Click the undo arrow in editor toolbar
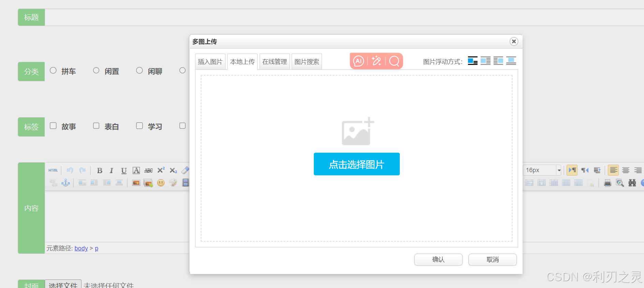 pos(70,170)
